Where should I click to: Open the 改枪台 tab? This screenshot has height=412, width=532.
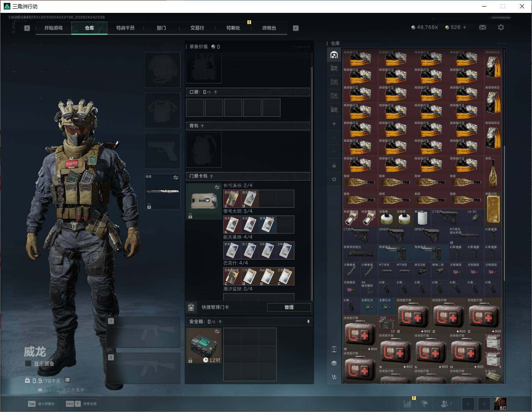(x=269, y=28)
